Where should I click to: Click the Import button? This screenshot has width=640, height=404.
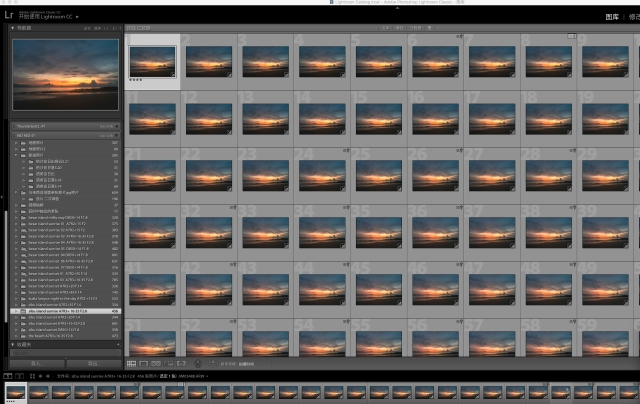(35, 363)
